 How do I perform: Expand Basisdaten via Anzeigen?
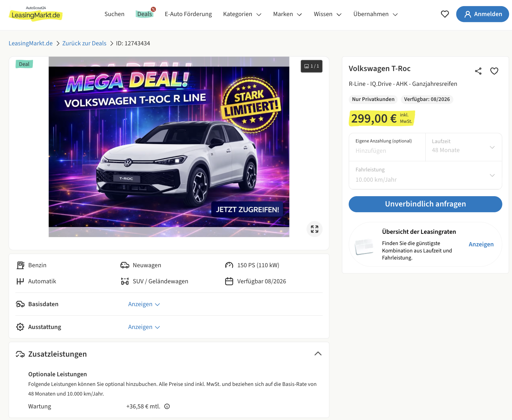(144, 304)
